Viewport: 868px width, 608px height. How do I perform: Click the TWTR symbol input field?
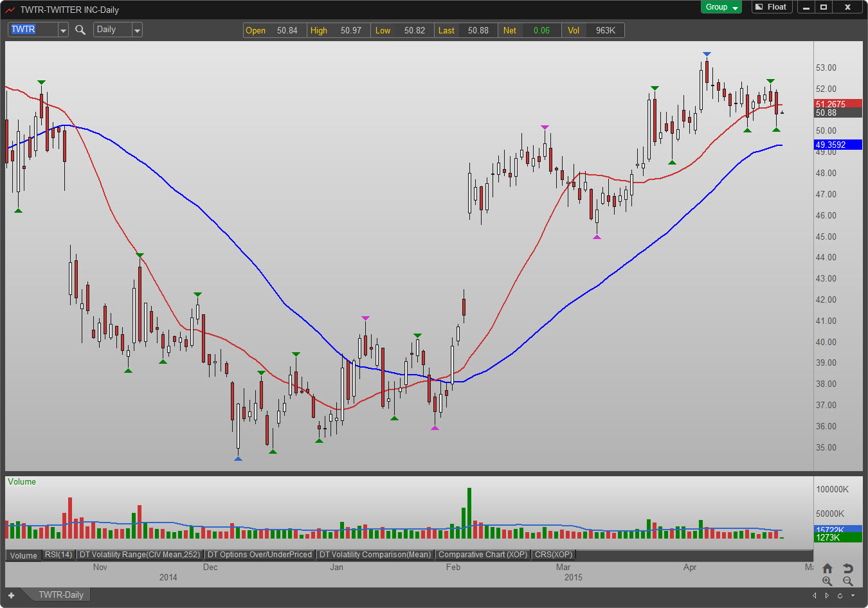pyautogui.click(x=33, y=30)
